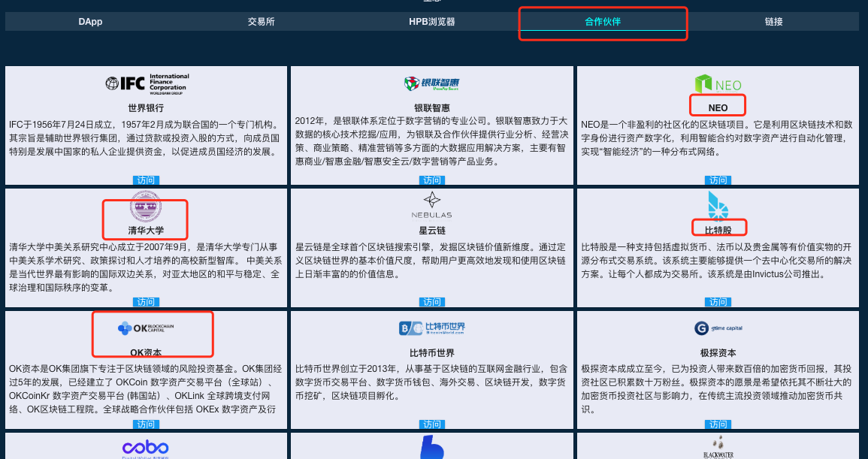868x459 pixels.
Task: Click 访问 under 清华大学 card
Action: click(x=146, y=302)
